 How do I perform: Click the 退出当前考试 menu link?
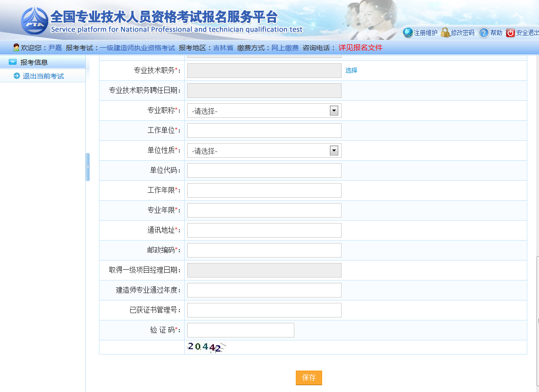tap(43, 76)
